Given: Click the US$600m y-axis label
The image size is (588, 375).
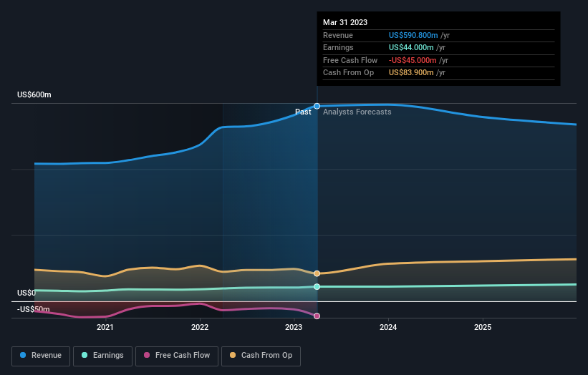Looking at the screenshot, I should (x=34, y=94).
